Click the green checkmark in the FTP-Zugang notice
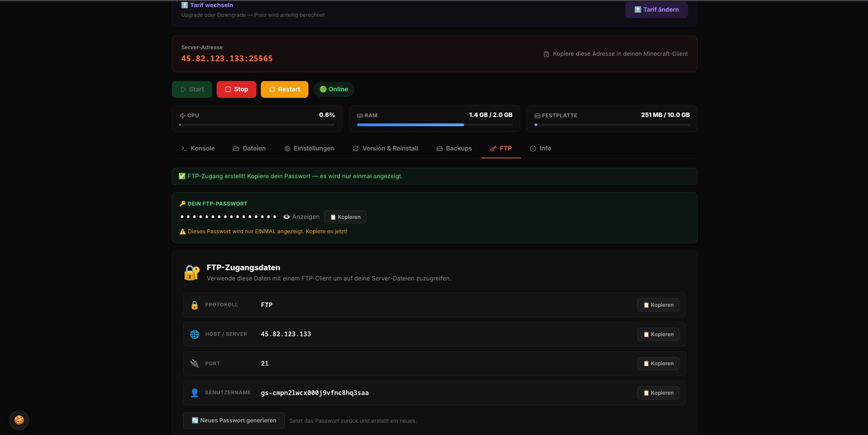 coord(182,176)
